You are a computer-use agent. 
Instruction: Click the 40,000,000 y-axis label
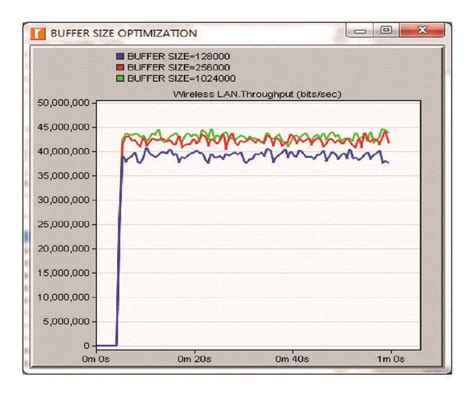point(63,151)
